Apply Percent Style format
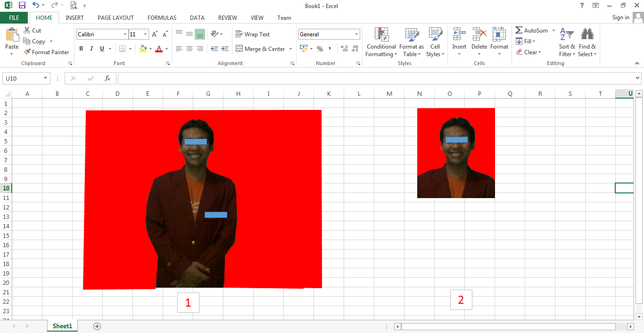Screen dimensions: 644x333 coord(320,49)
